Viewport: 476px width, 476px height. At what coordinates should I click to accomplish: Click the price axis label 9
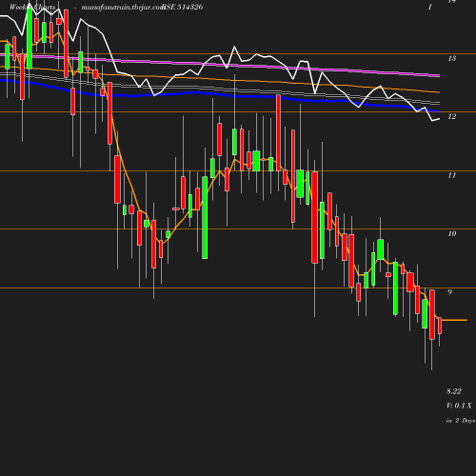(x=449, y=292)
